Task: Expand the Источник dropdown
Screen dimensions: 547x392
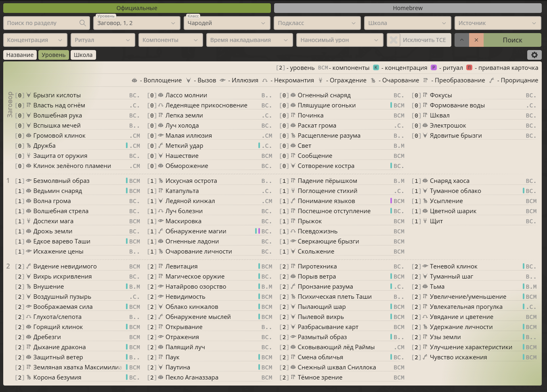Action: pos(497,23)
